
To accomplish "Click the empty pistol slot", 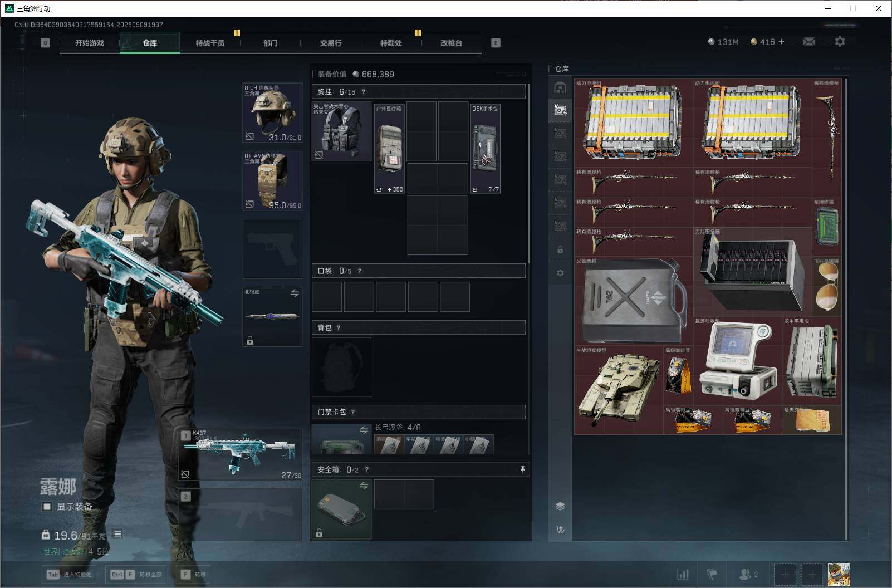I will pyautogui.click(x=272, y=248).
